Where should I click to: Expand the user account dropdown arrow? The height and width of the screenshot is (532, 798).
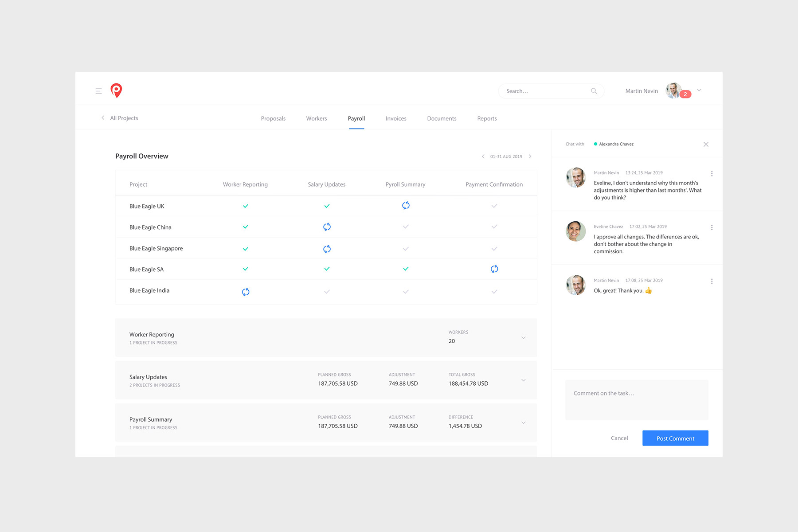pos(699,90)
